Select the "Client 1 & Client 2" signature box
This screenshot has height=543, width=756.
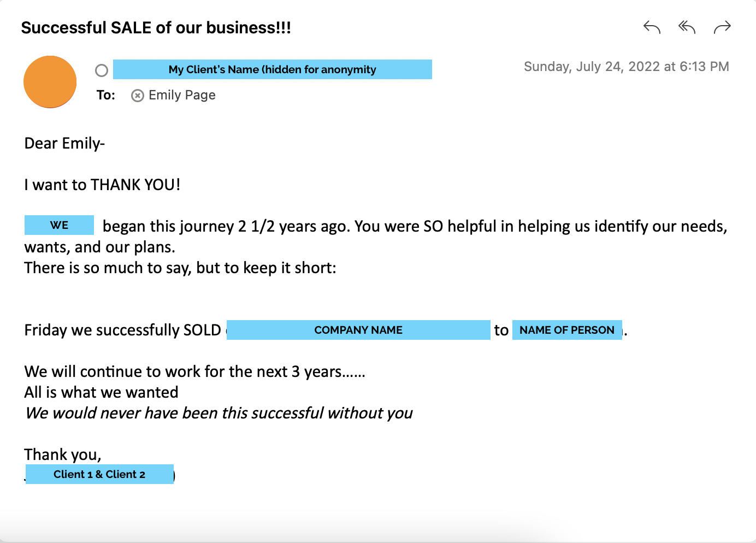(99, 474)
